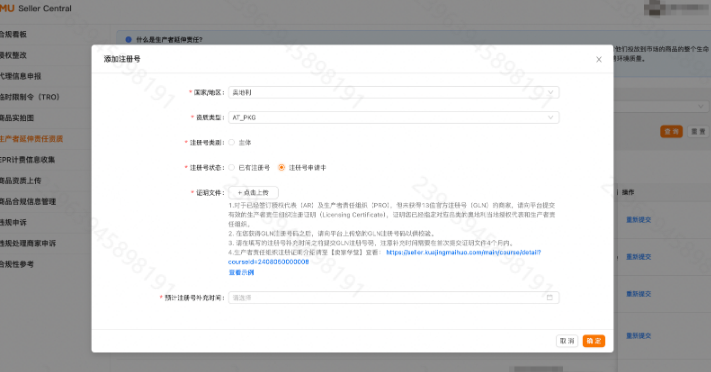This screenshot has width=711, height=372.
Task: Open EPR计费信息收集 in the left sidebar
Action: [27, 159]
